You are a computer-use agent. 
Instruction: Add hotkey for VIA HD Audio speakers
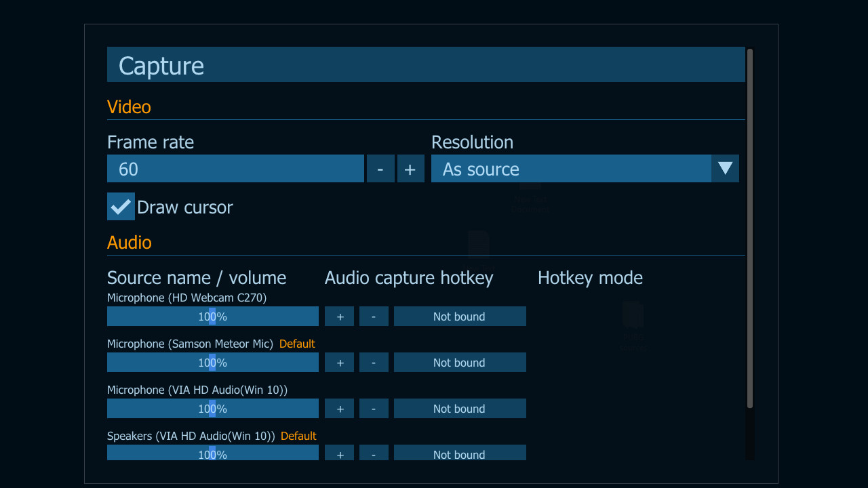tap(340, 453)
